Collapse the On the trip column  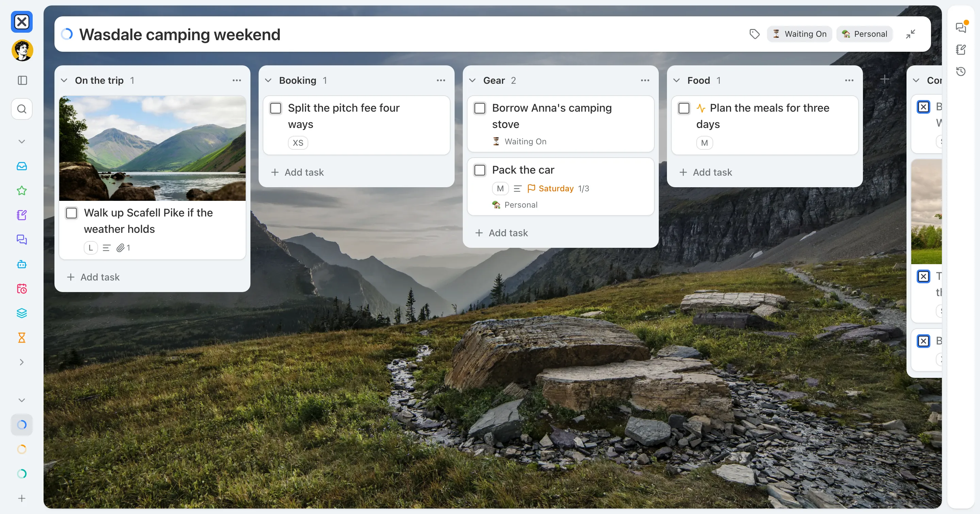[64, 80]
